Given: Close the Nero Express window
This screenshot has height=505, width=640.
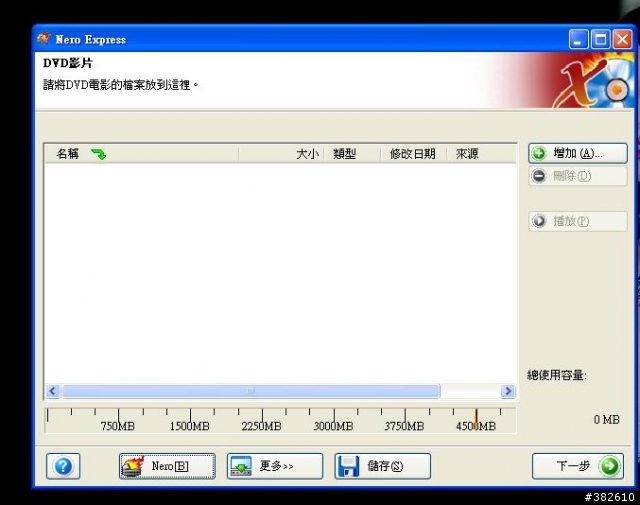Looking at the screenshot, I should [x=622, y=40].
